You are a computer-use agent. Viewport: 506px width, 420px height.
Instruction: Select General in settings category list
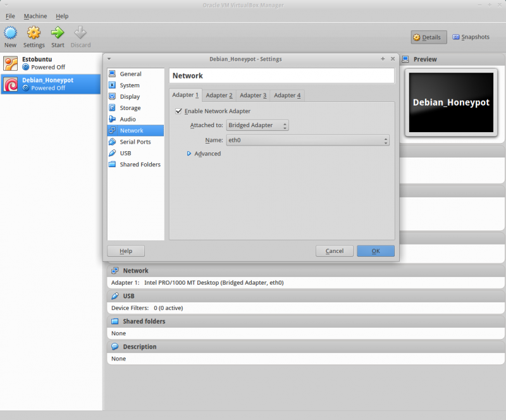click(x=135, y=73)
